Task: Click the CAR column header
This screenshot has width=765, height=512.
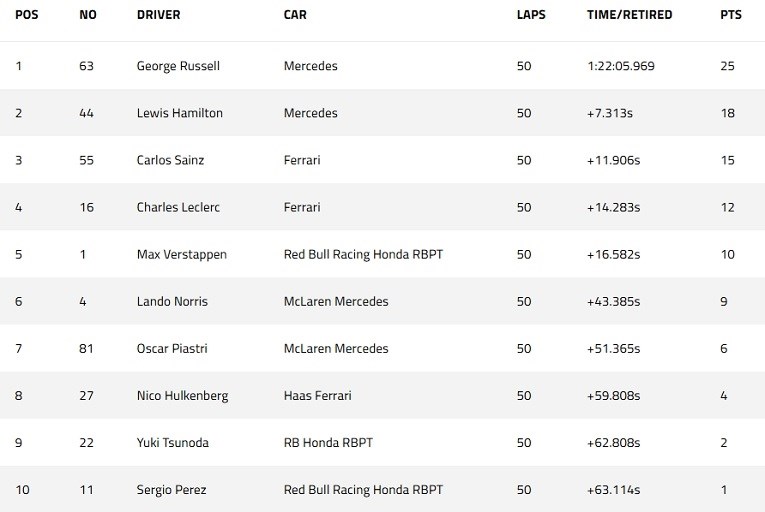Action: pyautogui.click(x=295, y=15)
